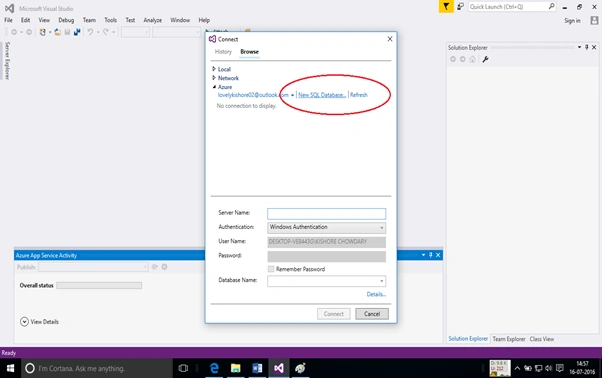Collapse the Azure tree node
The image size is (602, 378).
point(214,87)
